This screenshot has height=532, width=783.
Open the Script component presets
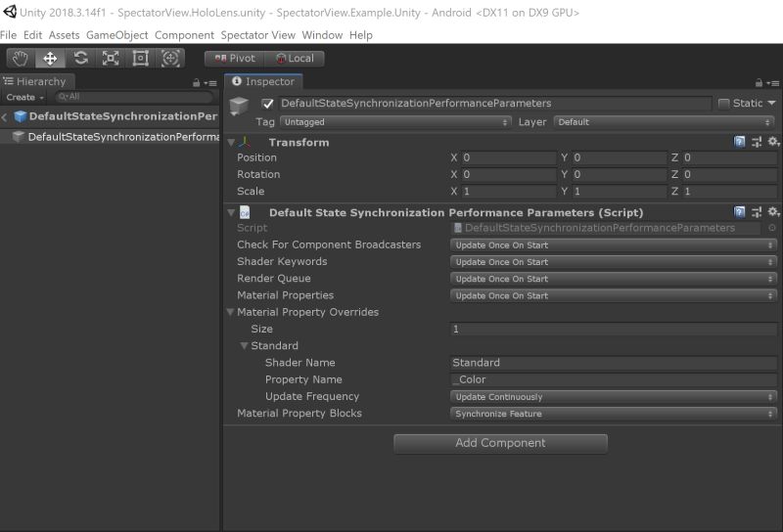pyautogui.click(x=757, y=212)
